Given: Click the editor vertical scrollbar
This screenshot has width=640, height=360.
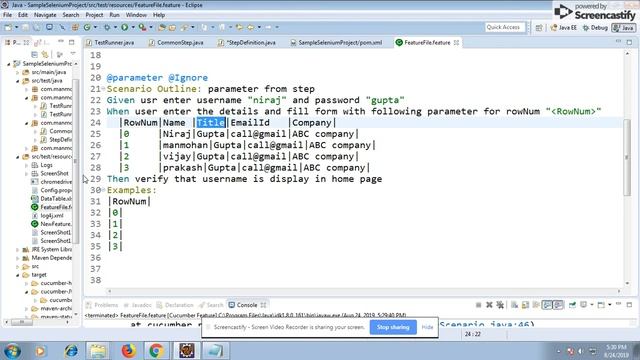Looking at the screenshot, I should [627, 157].
